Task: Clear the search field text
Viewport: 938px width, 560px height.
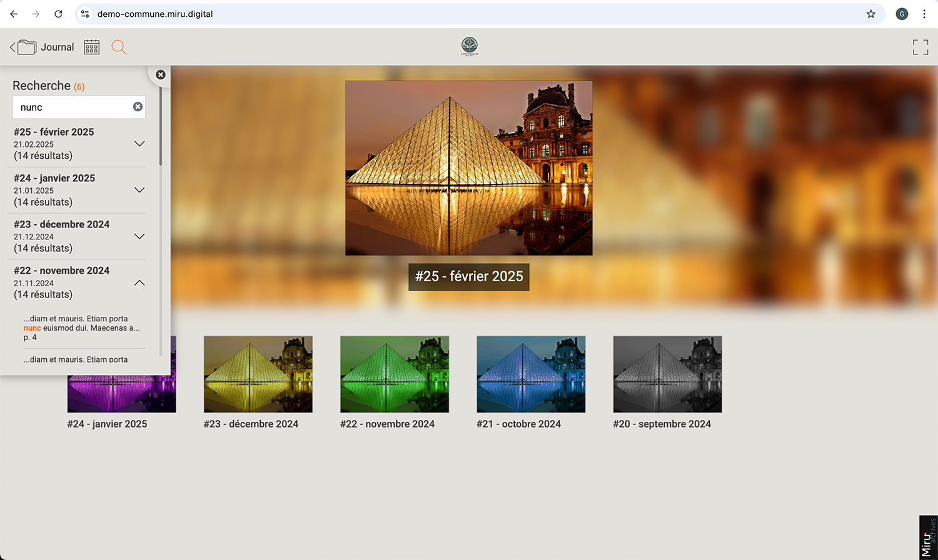Action: click(x=138, y=107)
